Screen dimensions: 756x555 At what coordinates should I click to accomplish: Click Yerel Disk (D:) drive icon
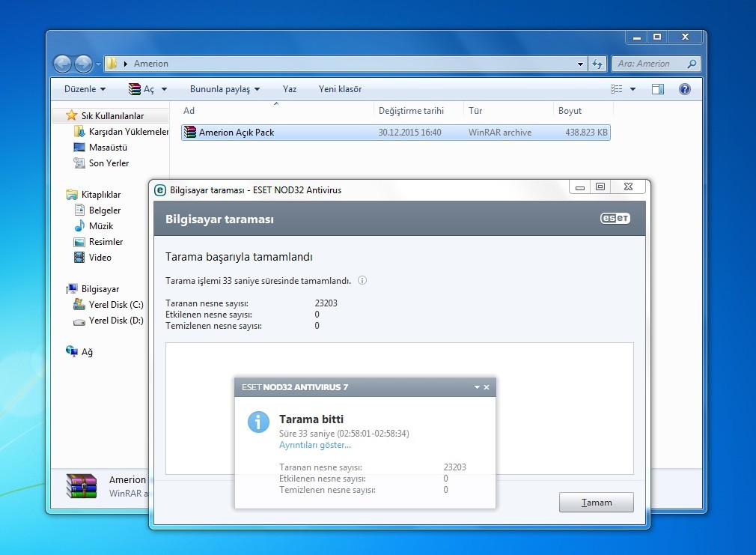pyautogui.click(x=79, y=322)
